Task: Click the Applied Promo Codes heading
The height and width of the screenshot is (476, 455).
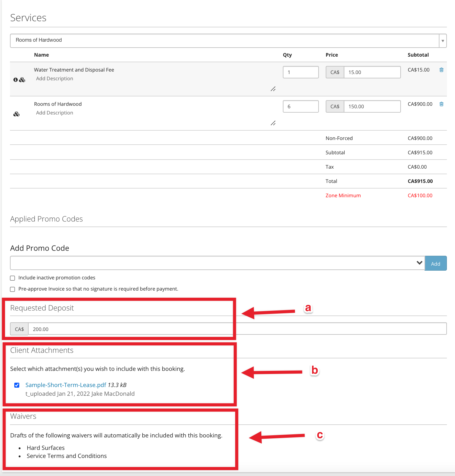Action: 47,219
